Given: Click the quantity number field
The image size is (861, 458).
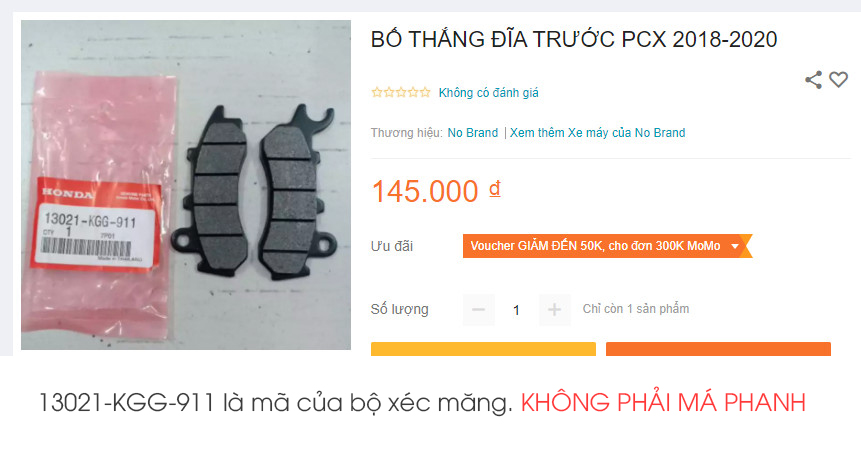Looking at the screenshot, I should [516, 310].
